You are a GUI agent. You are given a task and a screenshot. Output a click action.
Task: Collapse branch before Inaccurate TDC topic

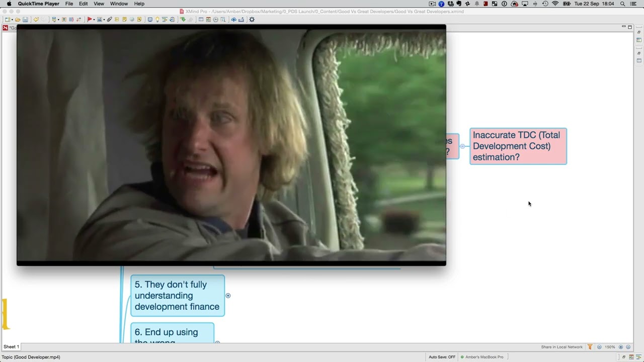click(x=462, y=146)
